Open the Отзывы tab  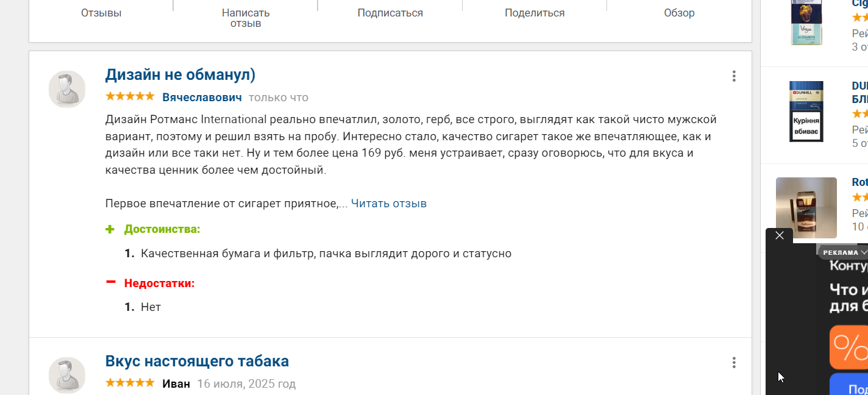pos(101,13)
